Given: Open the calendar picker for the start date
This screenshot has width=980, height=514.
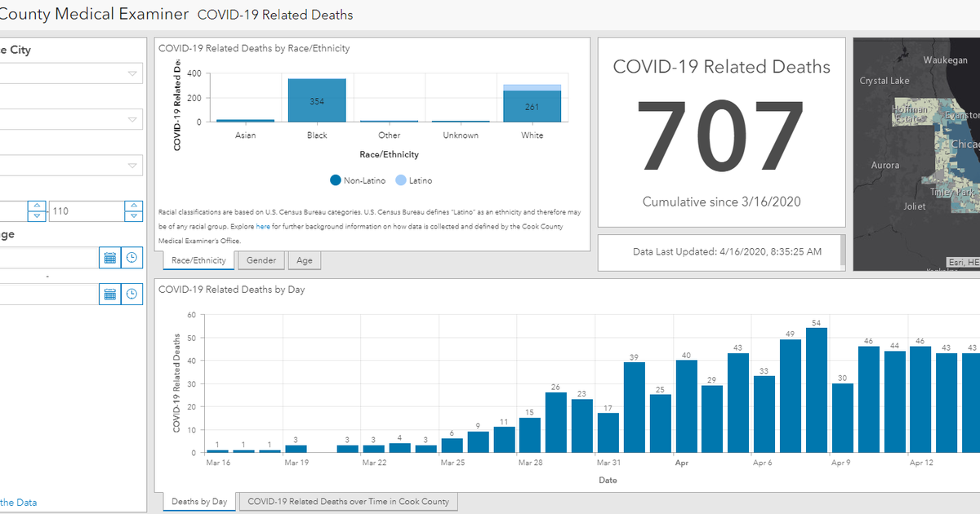Looking at the screenshot, I should [109, 257].
